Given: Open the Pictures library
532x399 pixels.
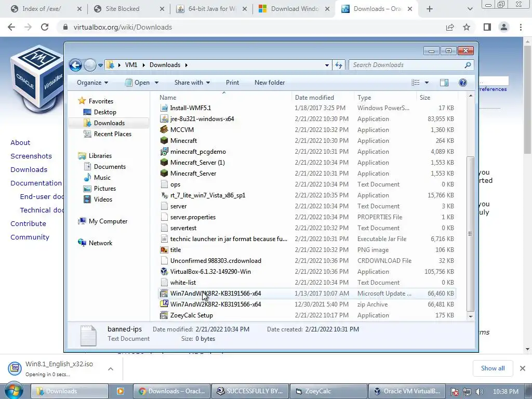Looking at the screenshot, I should pyautogui.click(x=105, y=188).
